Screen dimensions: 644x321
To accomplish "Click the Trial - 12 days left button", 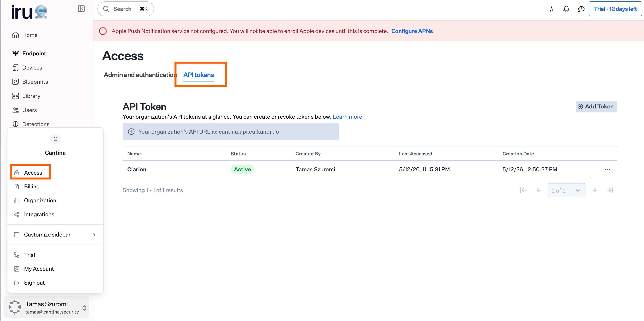I will [615, 9].
